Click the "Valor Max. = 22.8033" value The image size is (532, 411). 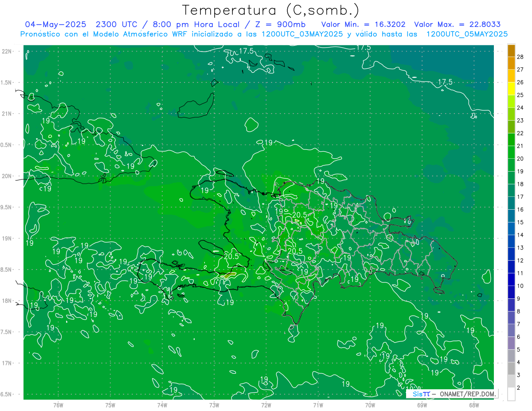click(458, 24)
